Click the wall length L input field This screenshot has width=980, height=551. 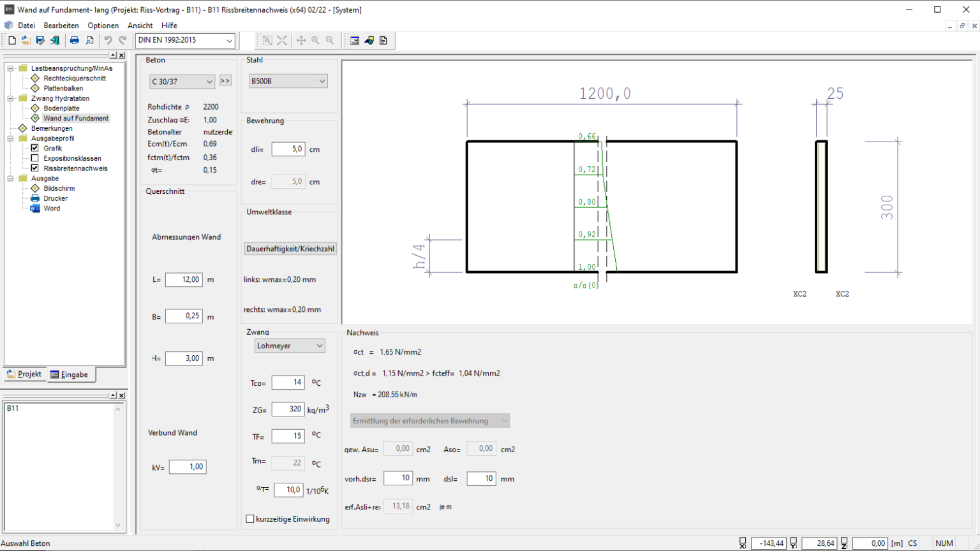pos(184,279)
